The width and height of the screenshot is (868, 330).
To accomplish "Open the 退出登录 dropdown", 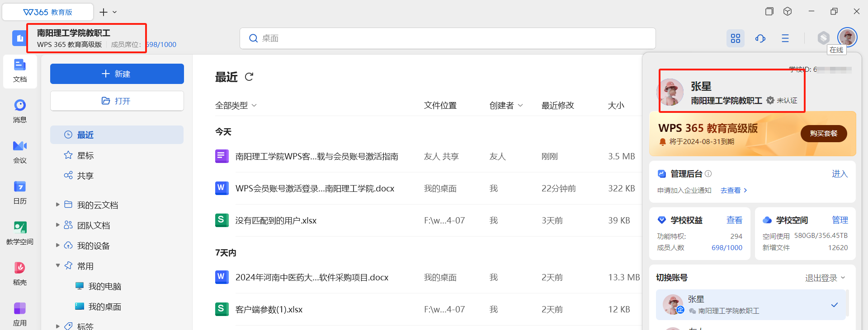I will point(825,278).
